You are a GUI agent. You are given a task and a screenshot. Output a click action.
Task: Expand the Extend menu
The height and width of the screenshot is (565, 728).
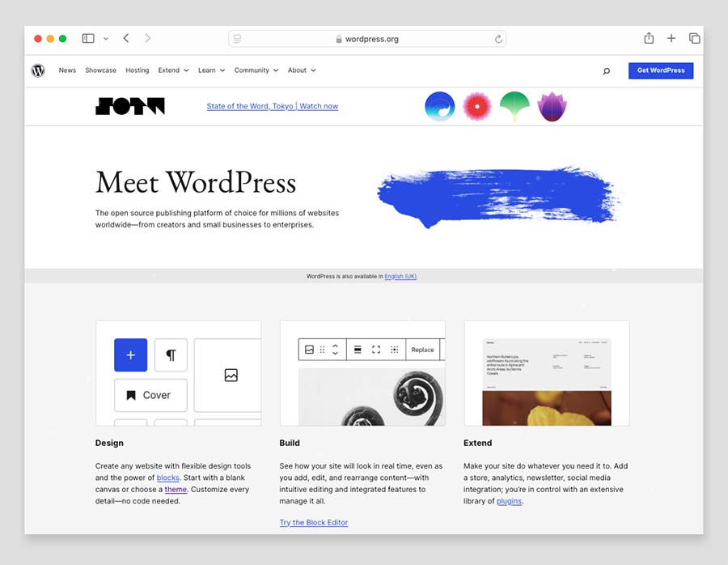(173, 70)
